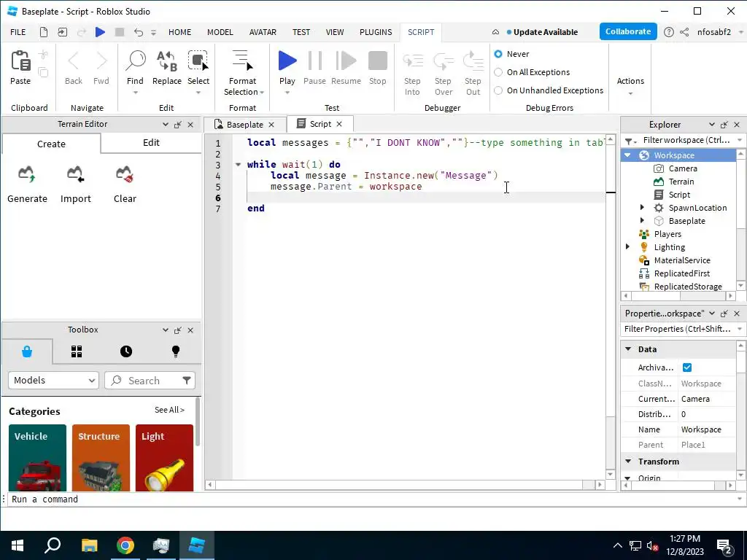Click the Windows Start button

click(x=18, y=545)
